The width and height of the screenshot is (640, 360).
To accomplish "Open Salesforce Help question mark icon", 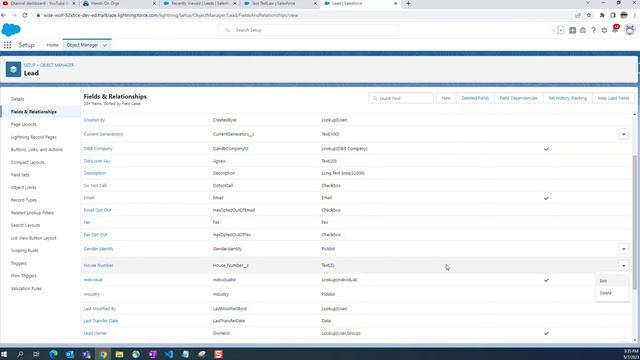I will tap(593, 30).
